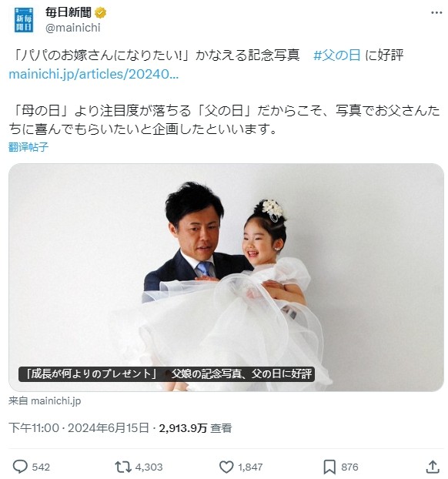The width and height of the screenshot is (448, 479).
Task: Click 翻译帖子 to translate post
Action: tap(28, 147)
